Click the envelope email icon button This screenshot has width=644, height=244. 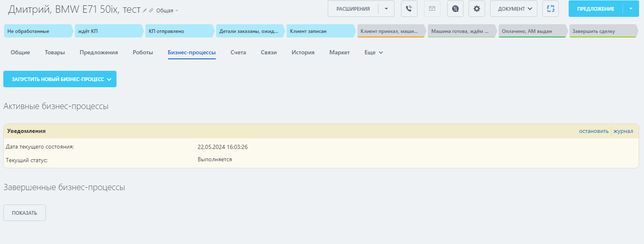(432, 9)
